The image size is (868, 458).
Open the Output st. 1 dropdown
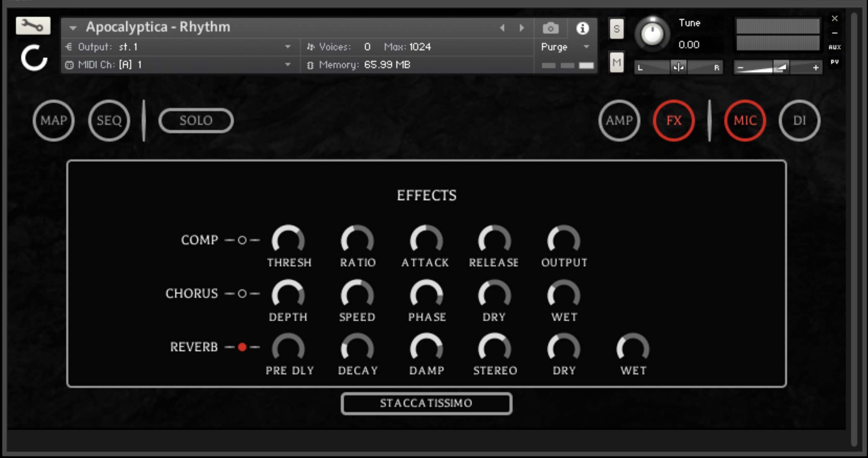pos(288,47)
